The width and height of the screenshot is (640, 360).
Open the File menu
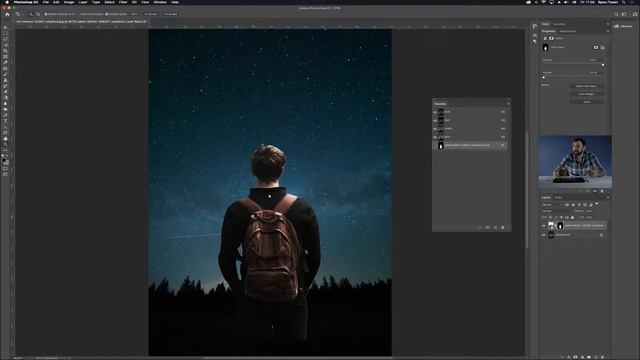[46, 2]
